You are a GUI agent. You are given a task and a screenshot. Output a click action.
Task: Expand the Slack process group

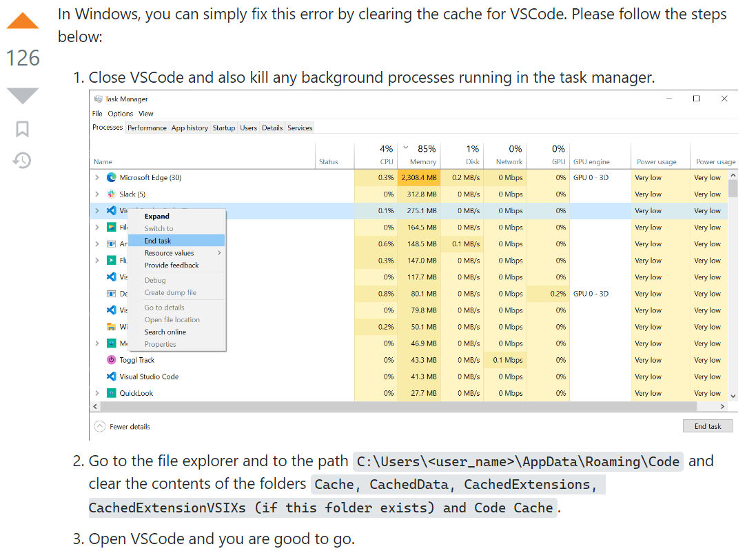click(97, 194)
